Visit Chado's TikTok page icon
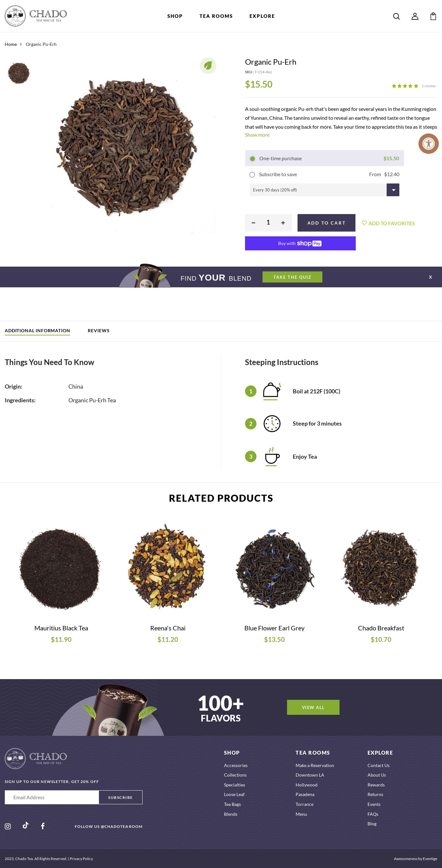Image resolution: width=442 pixels, height=868 pixels. pyautogui.click(x=25, y=825)
